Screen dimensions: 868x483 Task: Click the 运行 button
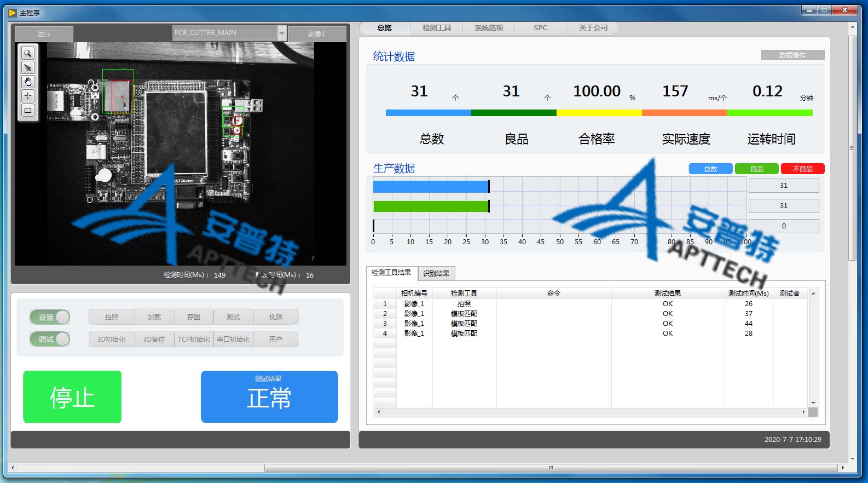(x=44, y=34)
